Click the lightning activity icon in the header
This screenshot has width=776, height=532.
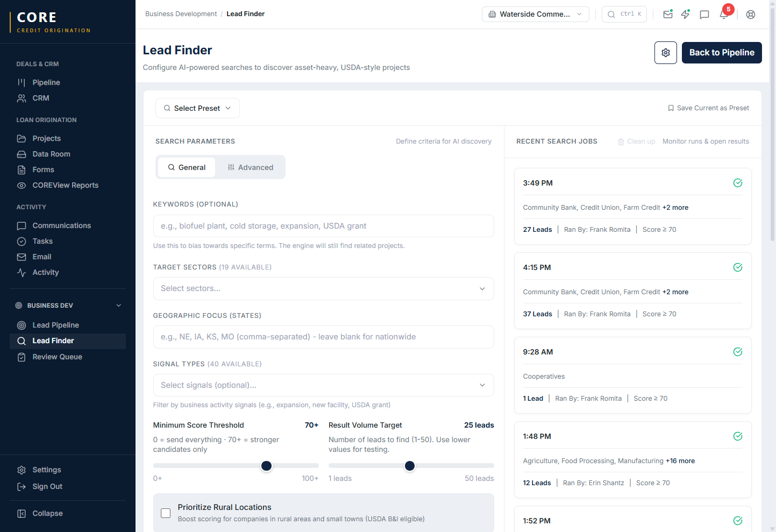[x=686, y=15]
